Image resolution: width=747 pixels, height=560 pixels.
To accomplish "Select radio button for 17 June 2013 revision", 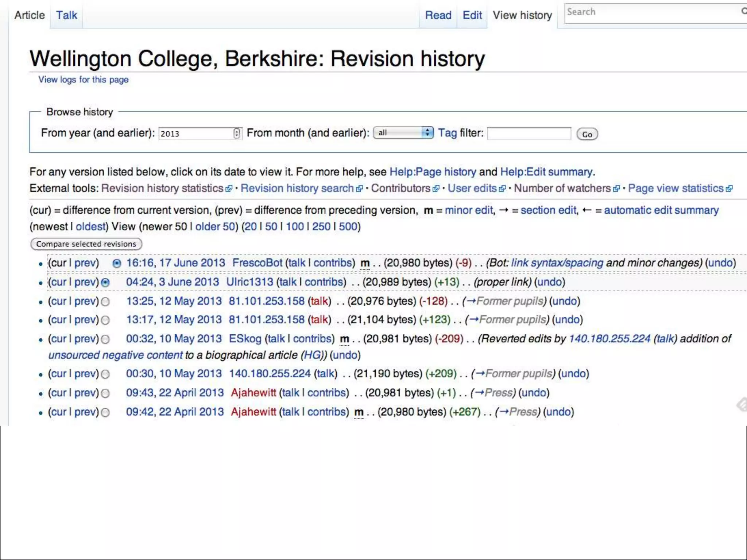I will (117, 264).
